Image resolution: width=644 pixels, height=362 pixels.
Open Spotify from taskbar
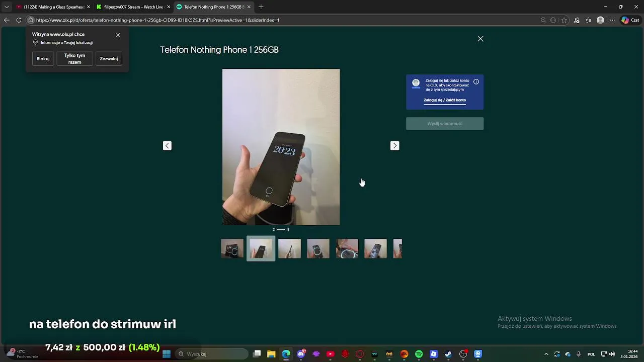(x=419, y=354)
